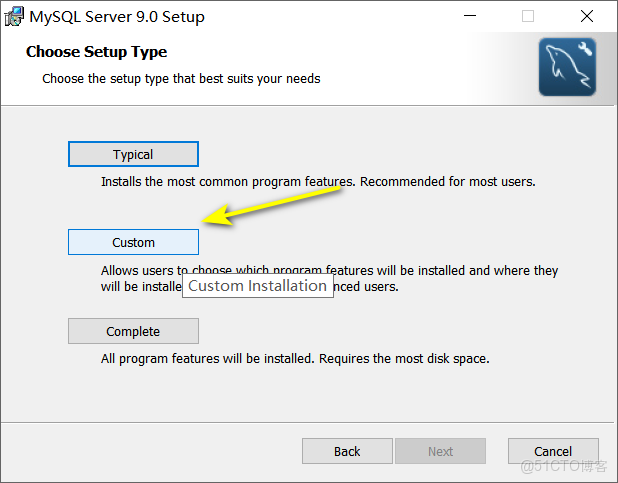Go Back to the previous setup step

(347, 451)
